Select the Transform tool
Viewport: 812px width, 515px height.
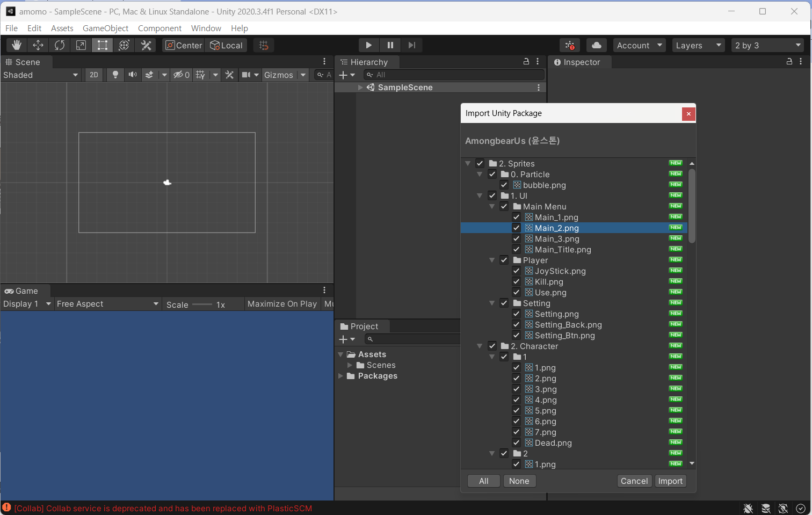point(124,45)
